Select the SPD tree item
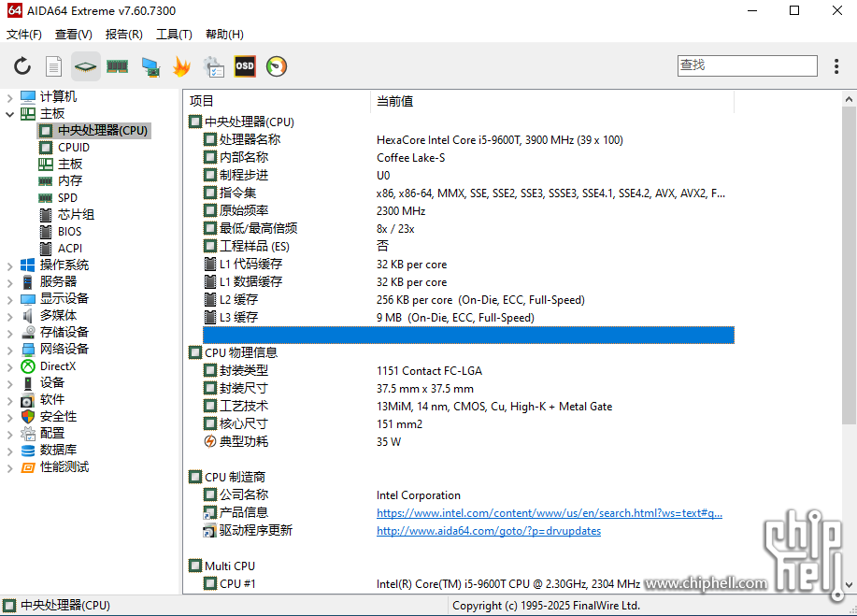Viewport: 857px width, 616px height. point(68,198)
